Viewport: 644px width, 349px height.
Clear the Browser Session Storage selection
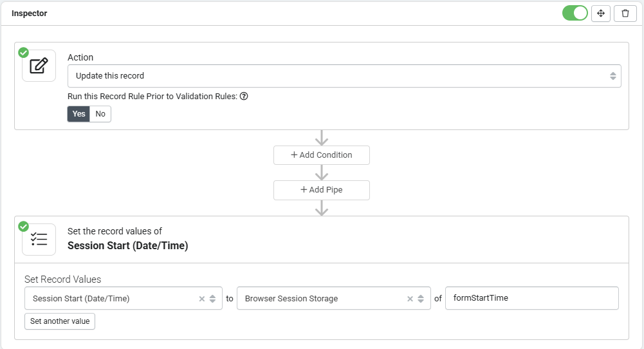410,299
